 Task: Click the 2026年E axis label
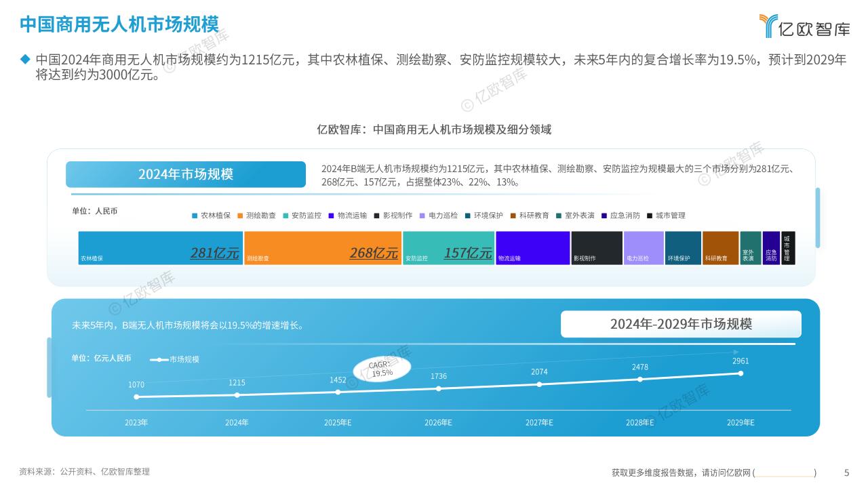(x=439, y=423)
